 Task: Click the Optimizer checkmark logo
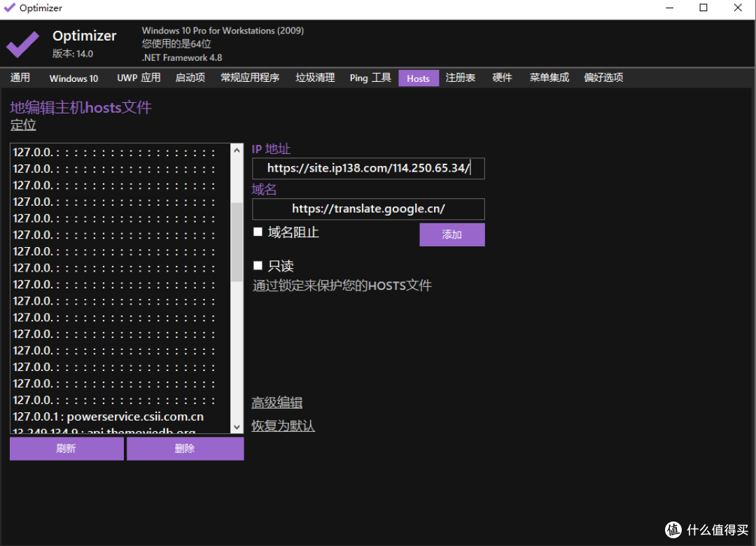22,44
